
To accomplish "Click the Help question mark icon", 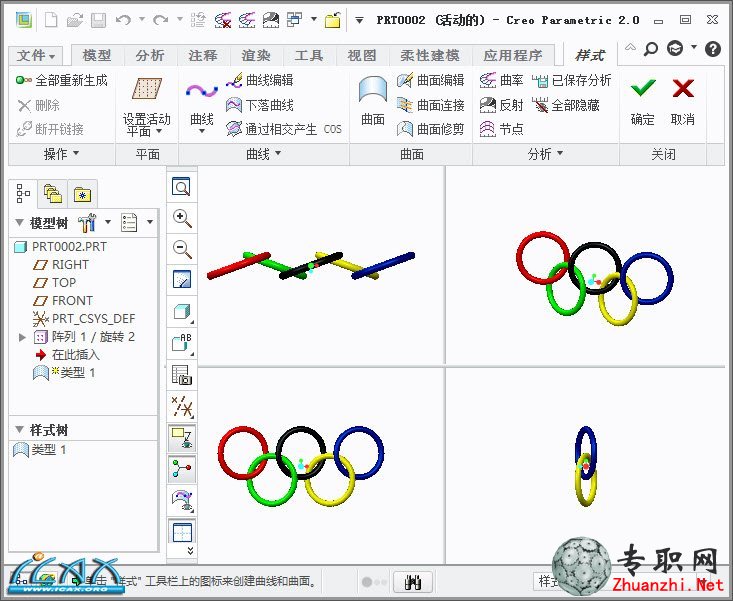I will [x=712, y=49].
